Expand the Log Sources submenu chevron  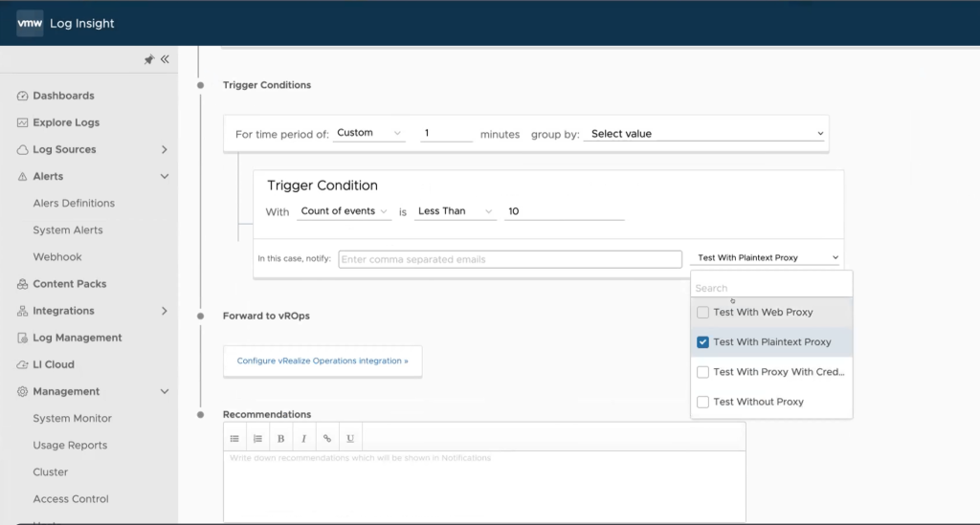165,150
